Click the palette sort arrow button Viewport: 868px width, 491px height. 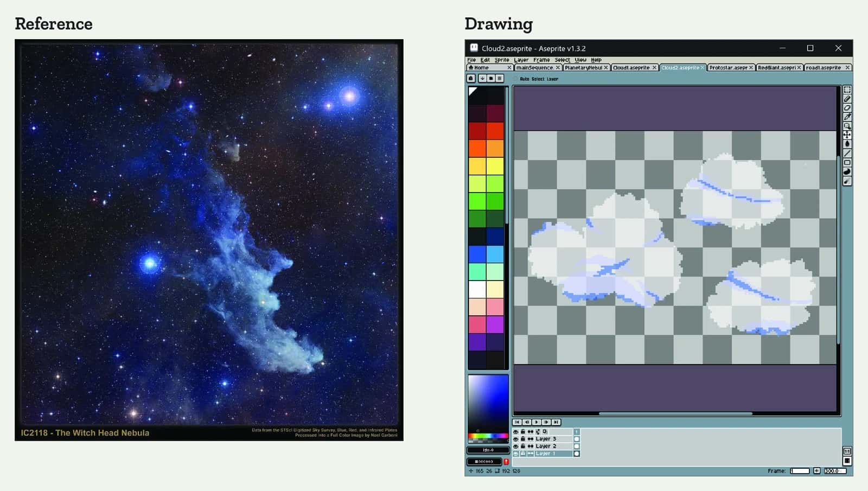(x=482, y=78)
